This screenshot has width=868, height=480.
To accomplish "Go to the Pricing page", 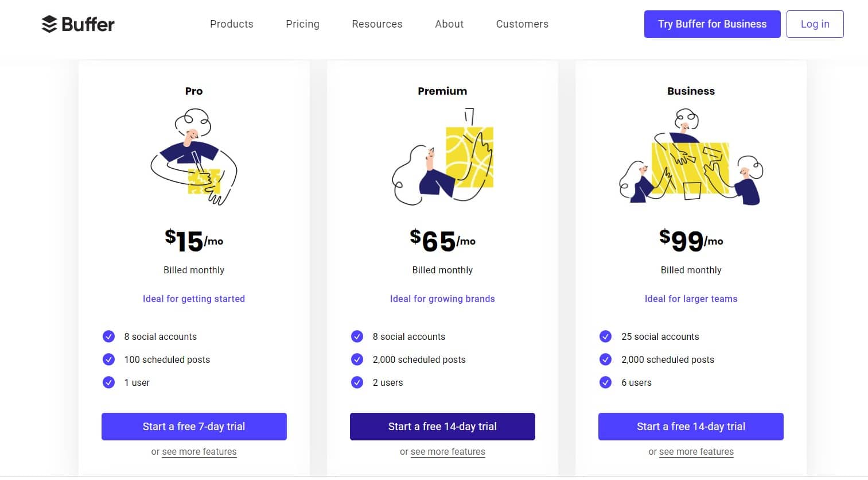I will (x=302, y=24).
